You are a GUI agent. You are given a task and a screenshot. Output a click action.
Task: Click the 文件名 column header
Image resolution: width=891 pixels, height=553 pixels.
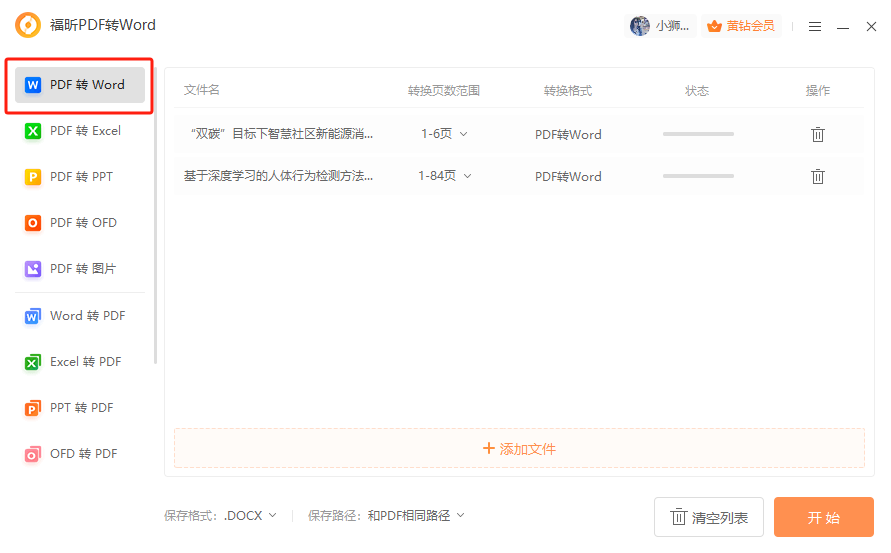202,90
